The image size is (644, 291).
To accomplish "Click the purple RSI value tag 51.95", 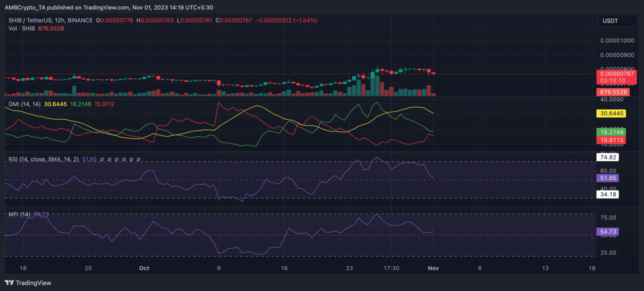I will (607, 178).
